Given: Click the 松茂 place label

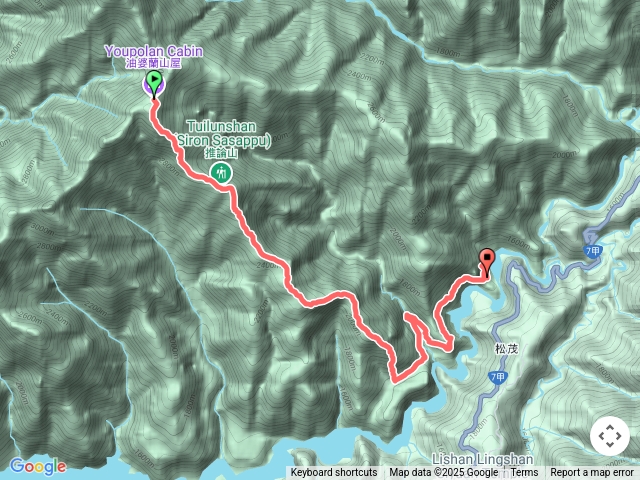Looking at the screenshot, I should pyautogui.click(x=506, y=349).
